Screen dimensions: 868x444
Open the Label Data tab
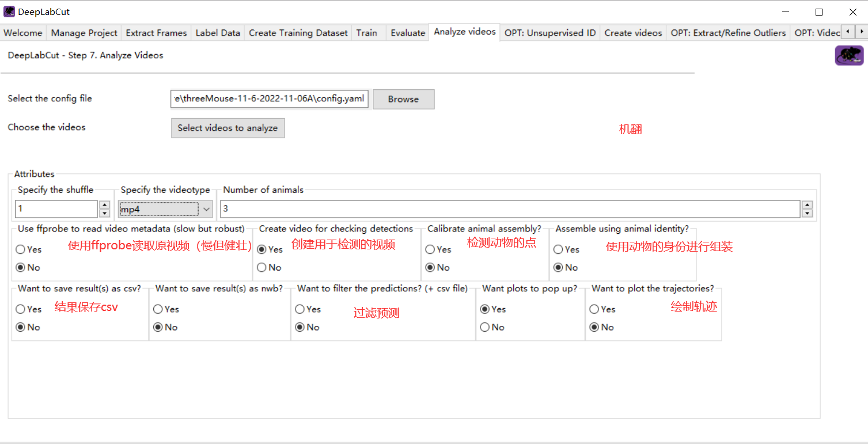click(x=218, y=33)
